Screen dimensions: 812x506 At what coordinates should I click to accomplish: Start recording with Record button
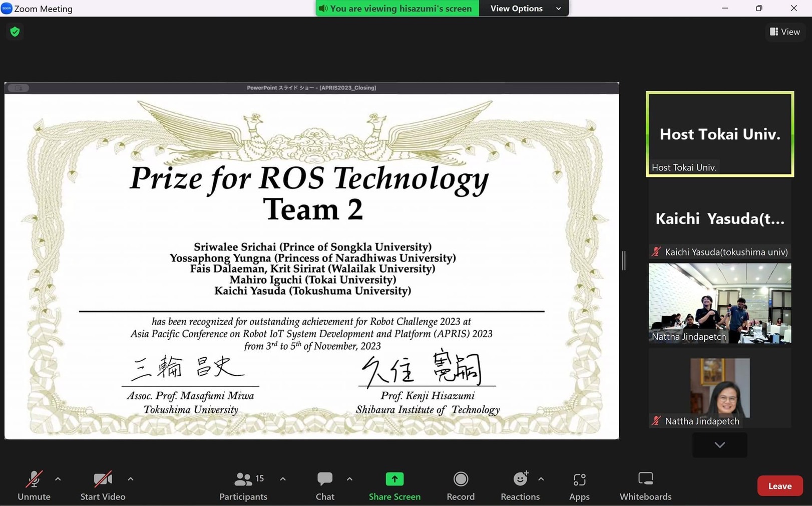[x=461, y=485]
